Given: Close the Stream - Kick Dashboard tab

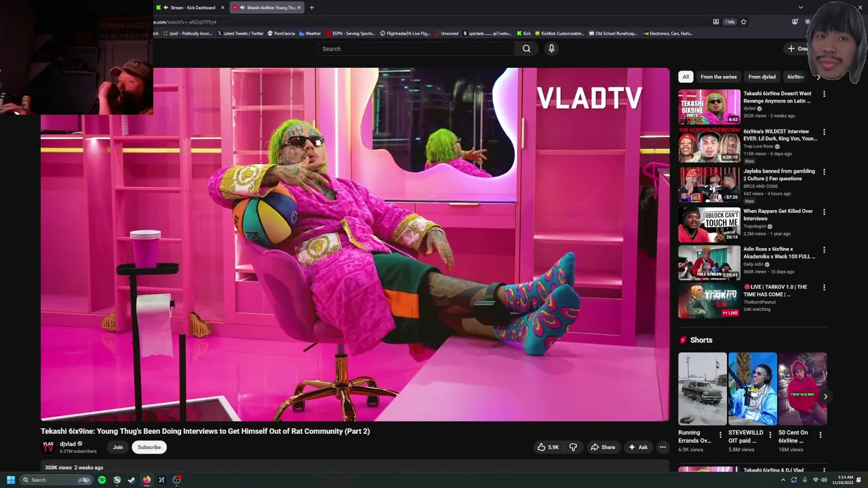Looking at the screenshot, I should pos(222,7).
